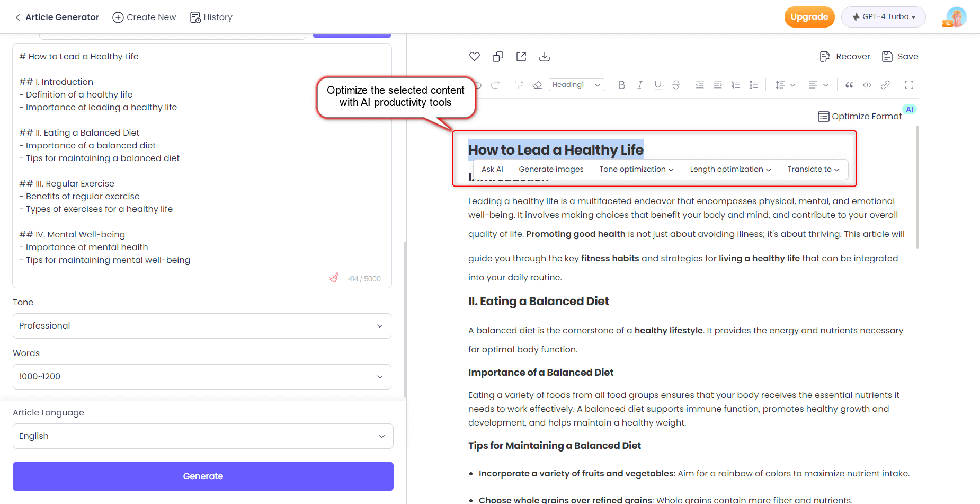Image resolution: width=980 pixels, height=504 pixels.
Task: Click Generate images in the floating toolbar
Action: [551, 170]
